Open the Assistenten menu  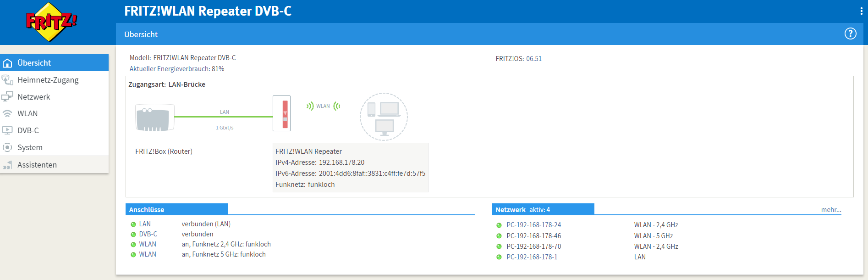54,165
